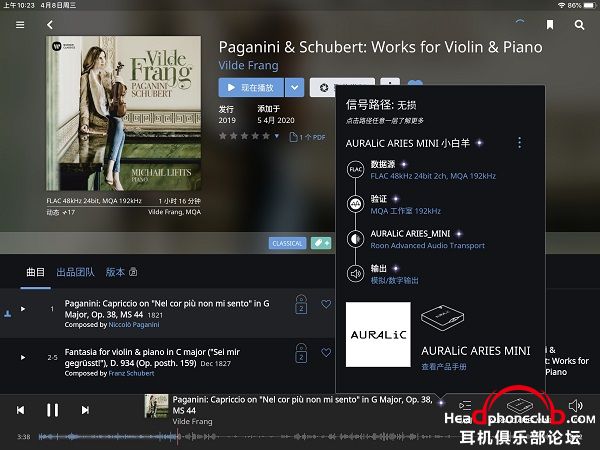Switch to the 出品团队 tab
This screenshot has height=450, width=600.
pyautogui.click(x=75, y=272)
